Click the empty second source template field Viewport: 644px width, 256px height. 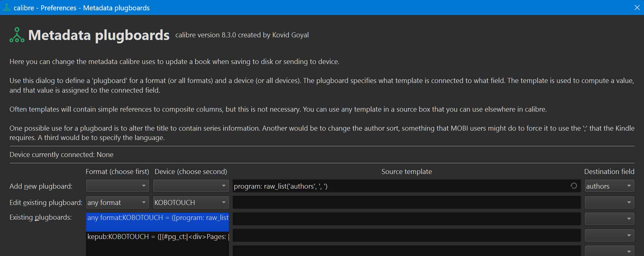pos(406,202)
